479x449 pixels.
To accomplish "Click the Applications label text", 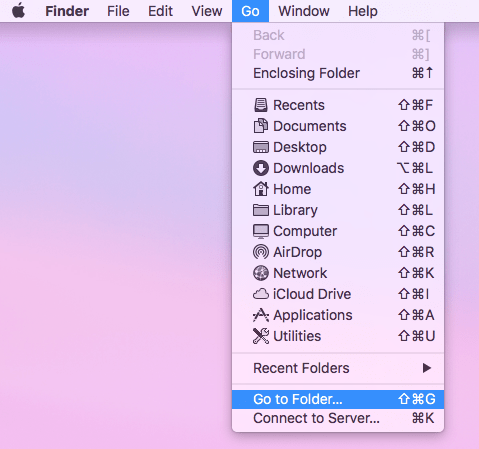I will click(x=313, y=315).
